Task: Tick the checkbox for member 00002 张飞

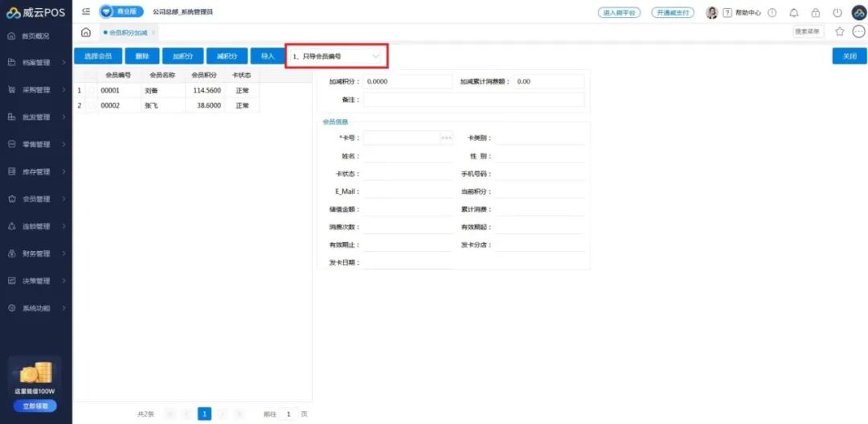Action: [x=91, y=105]
